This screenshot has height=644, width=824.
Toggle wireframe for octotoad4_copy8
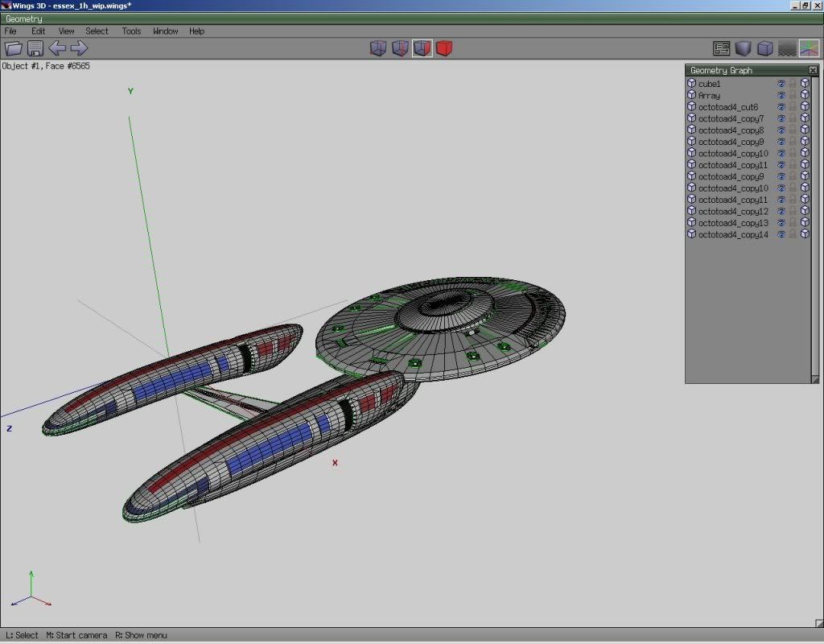pos(805,130)
